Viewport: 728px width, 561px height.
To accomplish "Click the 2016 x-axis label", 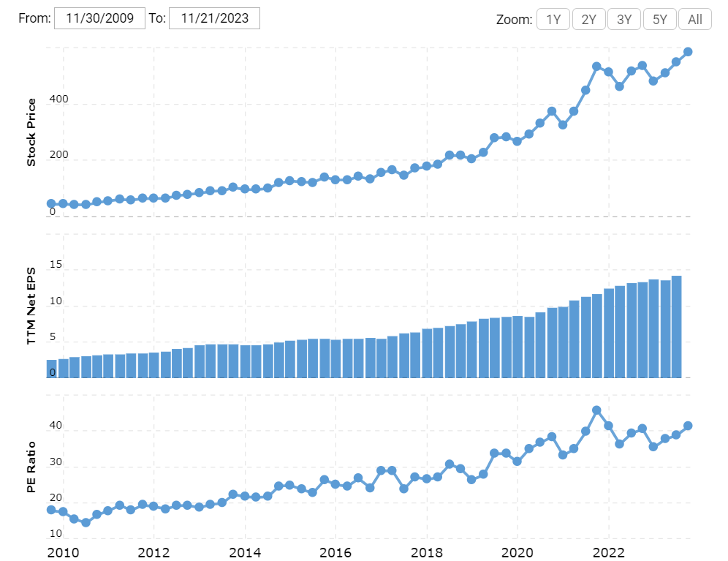I will click(335, 551).
